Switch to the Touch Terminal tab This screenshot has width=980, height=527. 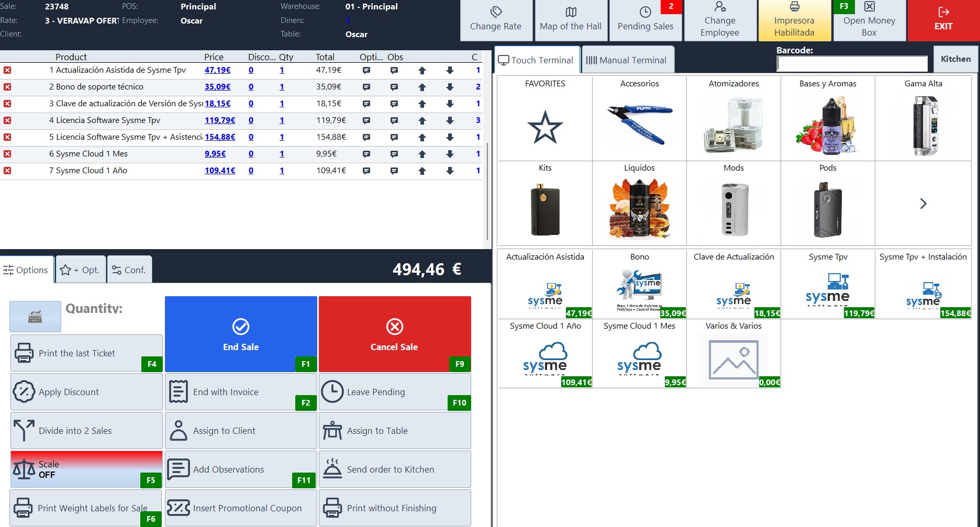(537, 60)
